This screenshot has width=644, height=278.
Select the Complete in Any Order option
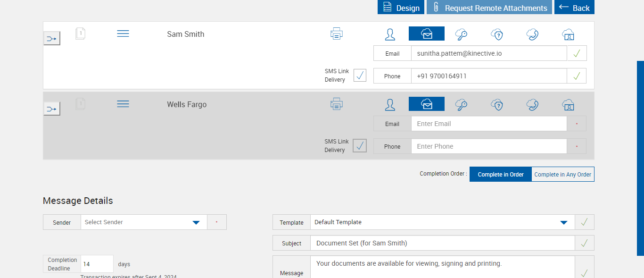(x=562, y=174)
